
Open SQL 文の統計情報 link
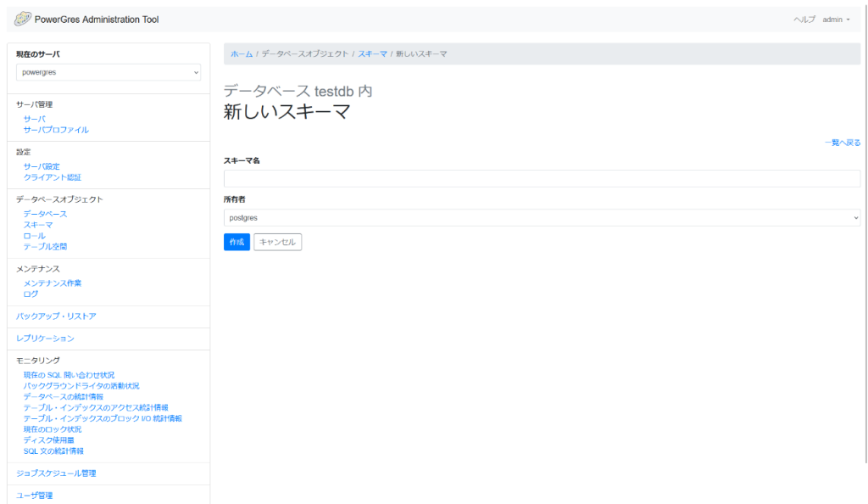pos(53,451)
